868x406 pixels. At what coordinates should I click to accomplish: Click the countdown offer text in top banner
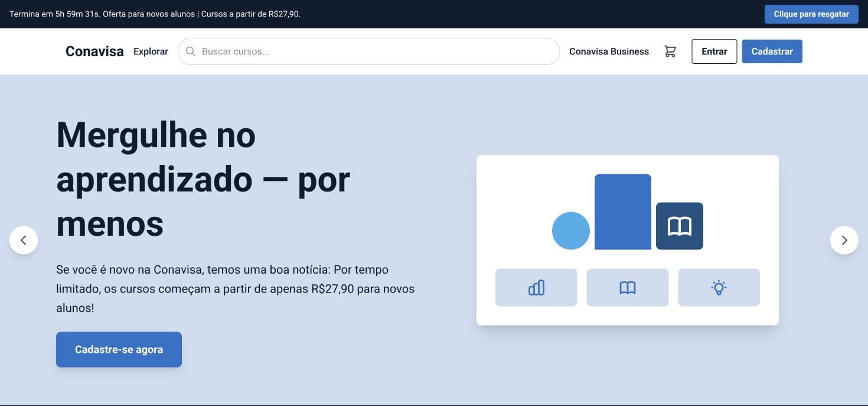155,14
